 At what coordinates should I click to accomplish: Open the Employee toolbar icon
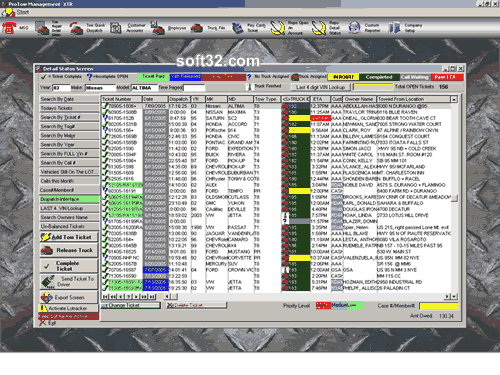point(157,28)
